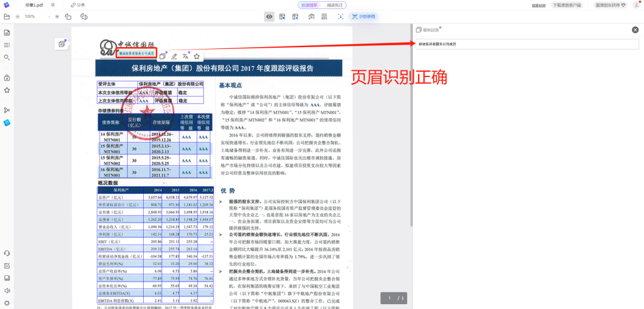Switch to 阅读批注 mode tab
This screenshot has height=309, width=644.
tap(334, 5)
